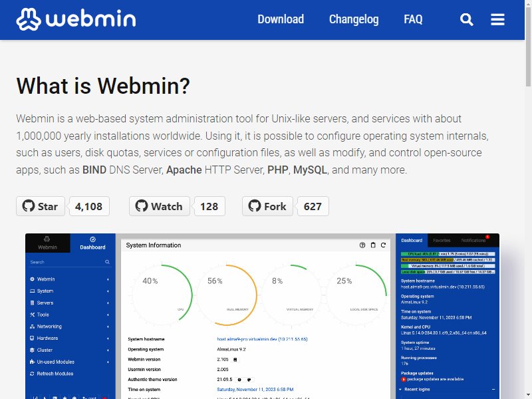The width and height of the screenshot is (532, 399).
Task: Collapse the Recent logins section
Action: click(x=493, y=390)
